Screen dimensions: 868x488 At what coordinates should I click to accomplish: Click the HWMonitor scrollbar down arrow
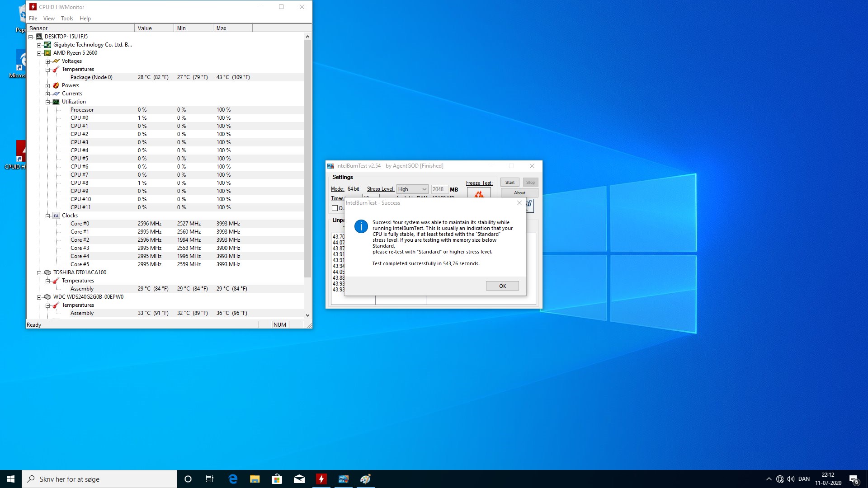[308, 315]
